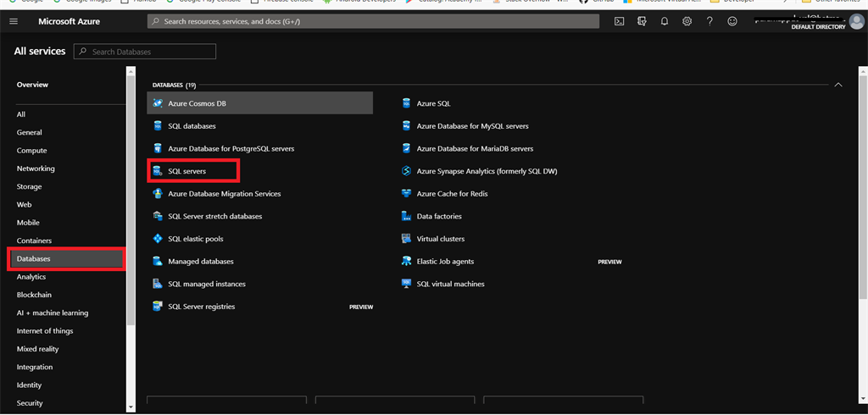Image resolution: width=868 pixels, height=415 pixels.
Task: Click the Azure Database for MySQL icon
Action: click(x=406, y=126)
